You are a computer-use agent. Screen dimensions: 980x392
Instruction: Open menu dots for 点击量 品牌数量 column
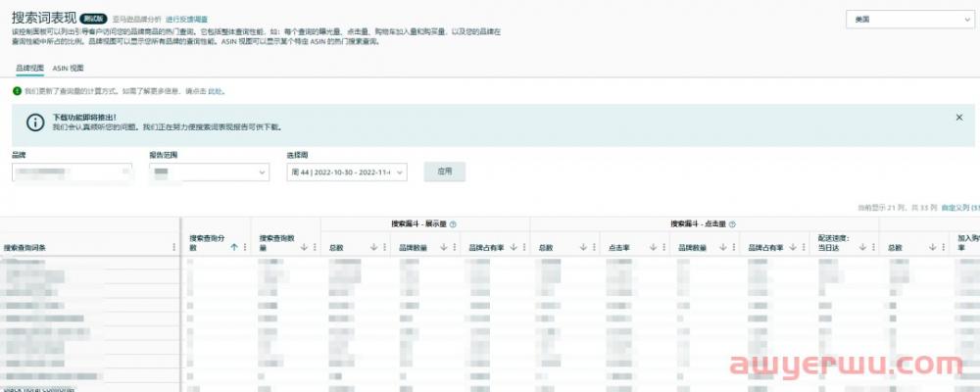coord(734,248)
